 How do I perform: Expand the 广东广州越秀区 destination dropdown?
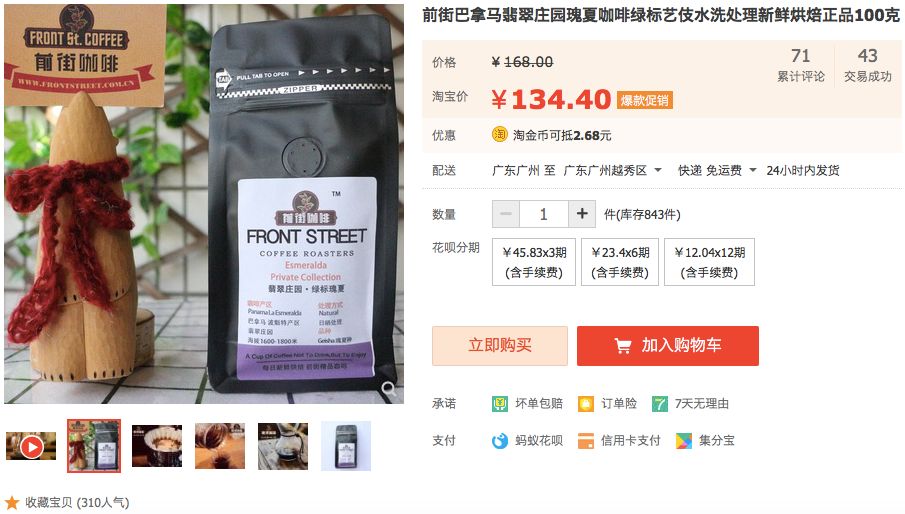(658, 170)
